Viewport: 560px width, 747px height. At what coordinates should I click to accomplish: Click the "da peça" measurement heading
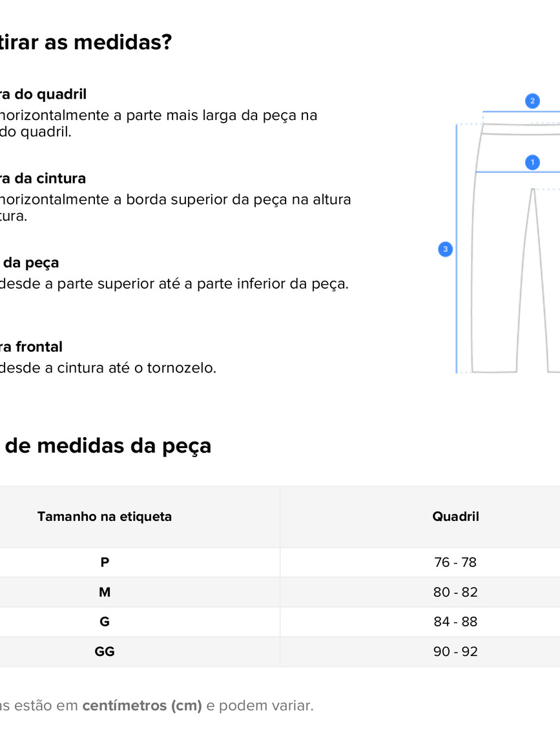point(31,263)
